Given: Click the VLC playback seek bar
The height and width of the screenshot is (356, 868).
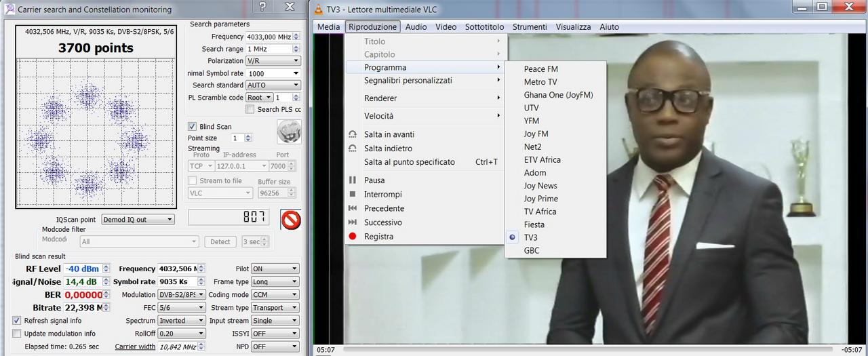Looking at the screenshot, I should pyautogui.click(x=589, y=350).
